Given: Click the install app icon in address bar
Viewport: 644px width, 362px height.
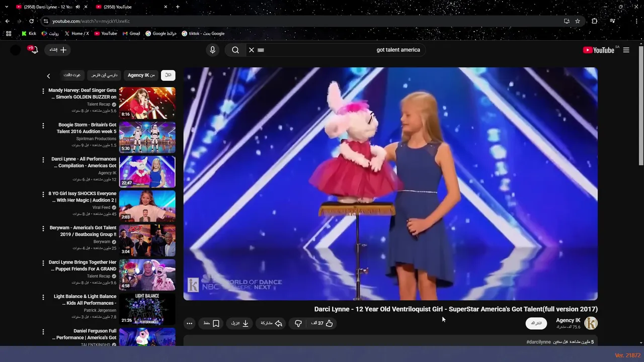Looking at the screenshot, I should [567, 21].
